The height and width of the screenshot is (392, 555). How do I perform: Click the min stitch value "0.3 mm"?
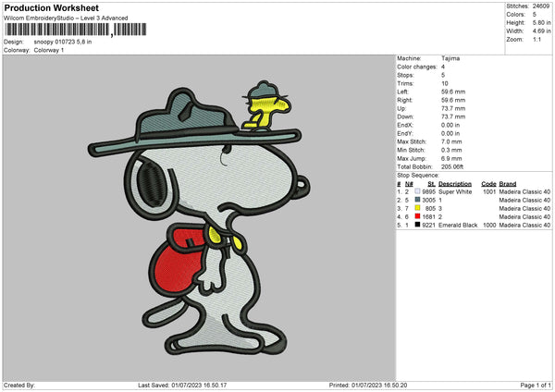click(x=451, y=150)
